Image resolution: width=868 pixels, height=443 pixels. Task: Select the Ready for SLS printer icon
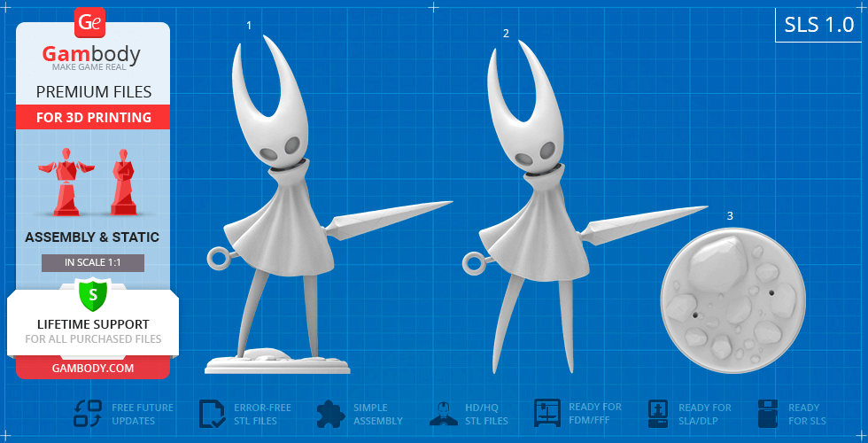[768, 414]
